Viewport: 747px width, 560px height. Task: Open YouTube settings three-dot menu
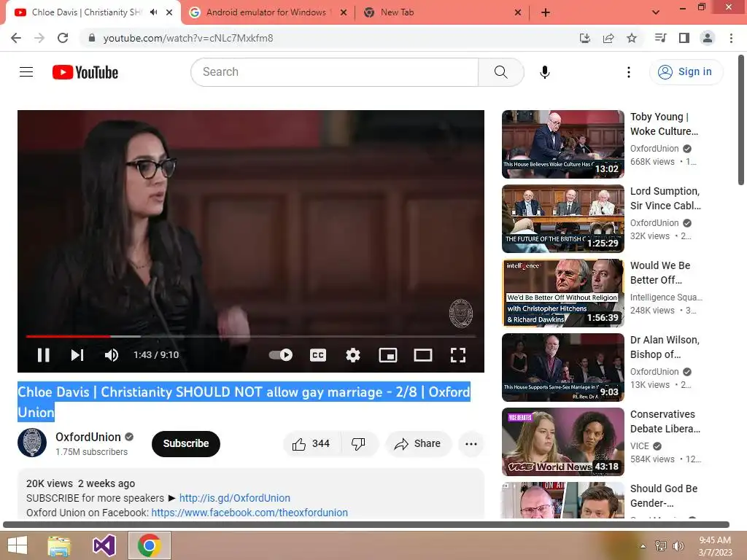pos(628,72)
